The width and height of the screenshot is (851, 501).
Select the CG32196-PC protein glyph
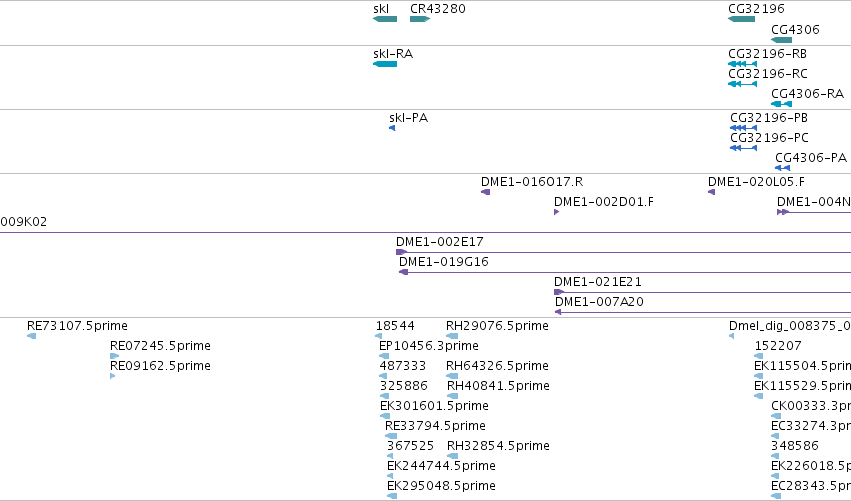coord(744,148)
